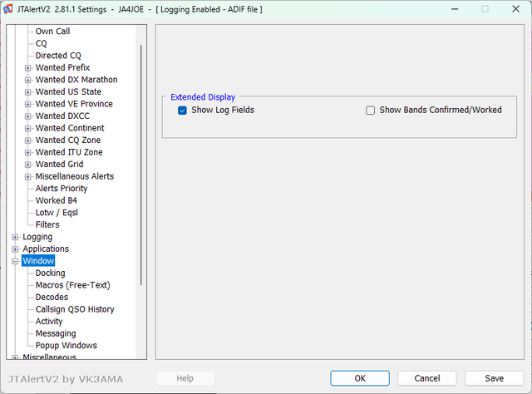Image resolution: width=532 pixels, height=394 pixels.
Task: Click the settings tree vertical scrollbar
Action: [140, 165]
